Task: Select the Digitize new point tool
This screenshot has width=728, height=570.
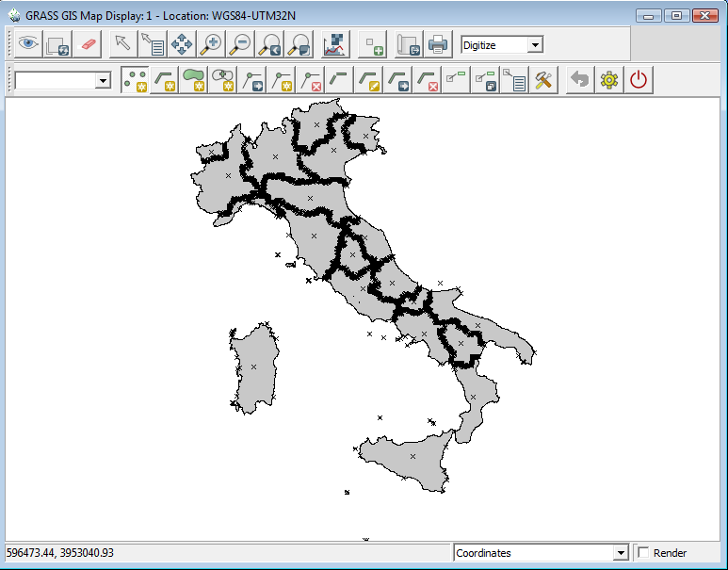Action: pyautogui.click(x=135, y=80)
